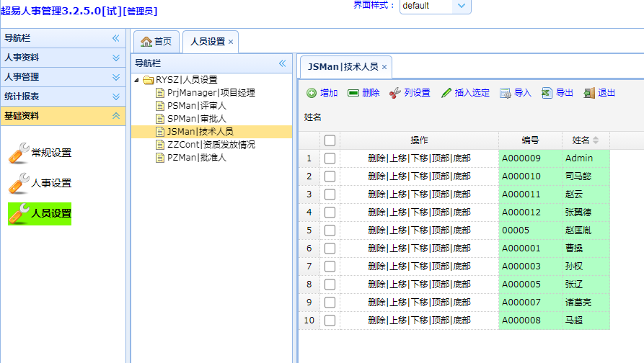Check the row for 赵云
This screenshot has width=644, height=363.
point(330,194)
